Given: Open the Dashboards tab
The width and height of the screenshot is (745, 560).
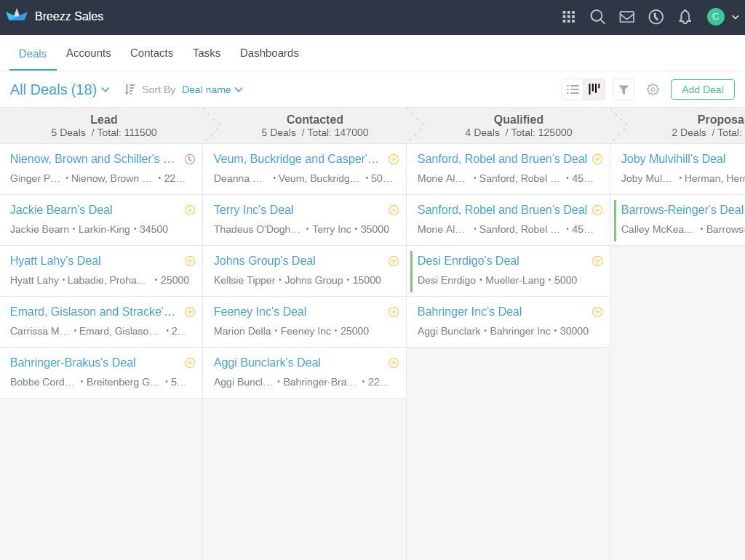Looking at the screenshot, I should [x=269, y=53].
